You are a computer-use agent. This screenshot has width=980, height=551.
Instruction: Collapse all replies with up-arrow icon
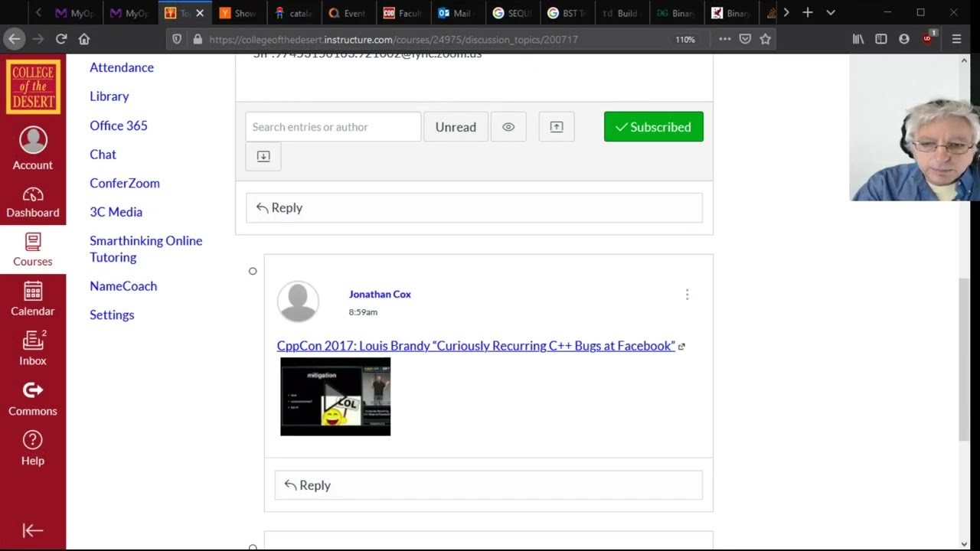click(x=557, y=127)
